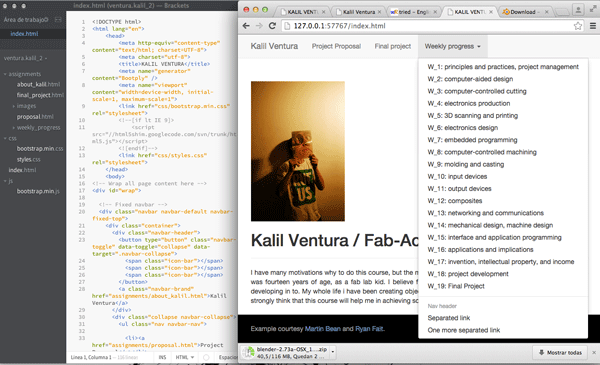
Task: Close the Chrome downloads bar
Action: pyautogui.click(x=594, y=352)
